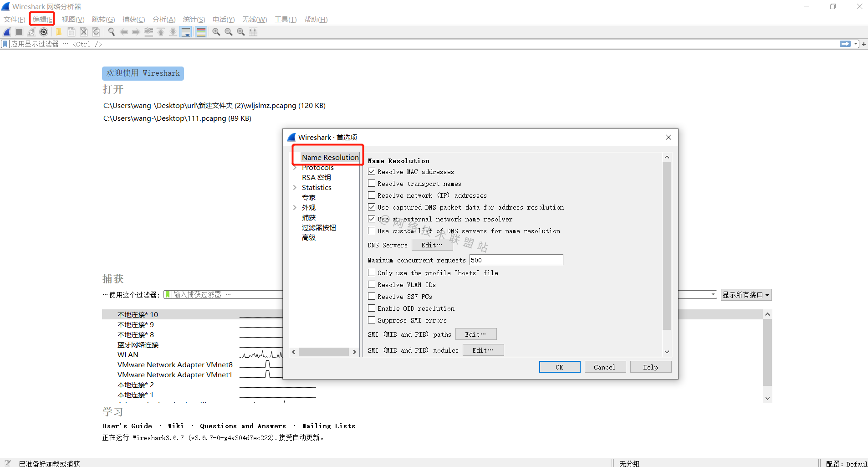This screenshot has height=467, width=868.
Task: Open capture options gear icon
Action: 44,32
